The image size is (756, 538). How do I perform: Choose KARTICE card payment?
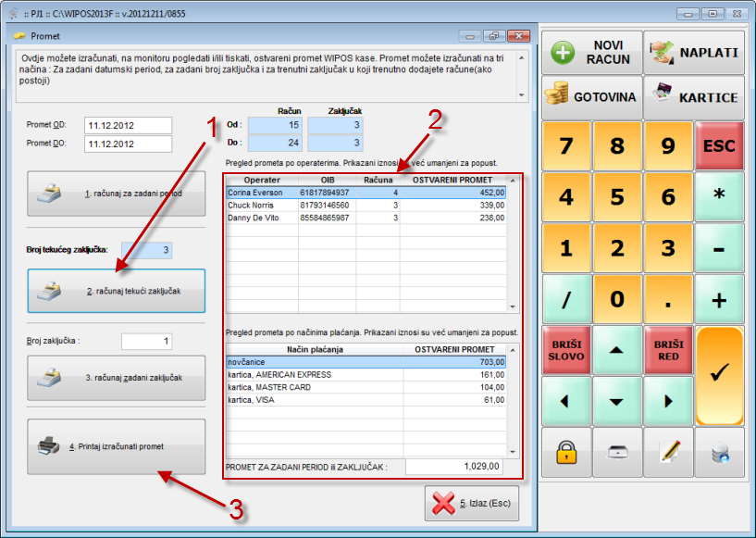pyautogui.click(x=694, y=96)
